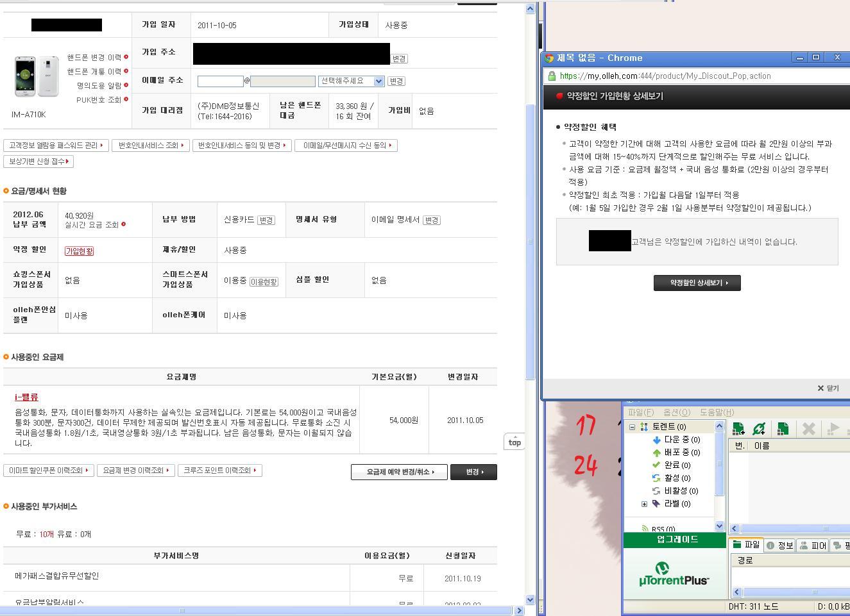
Task: Click 이메일/무선메시지 수신 동의 button
Action: tap(346, 146)
